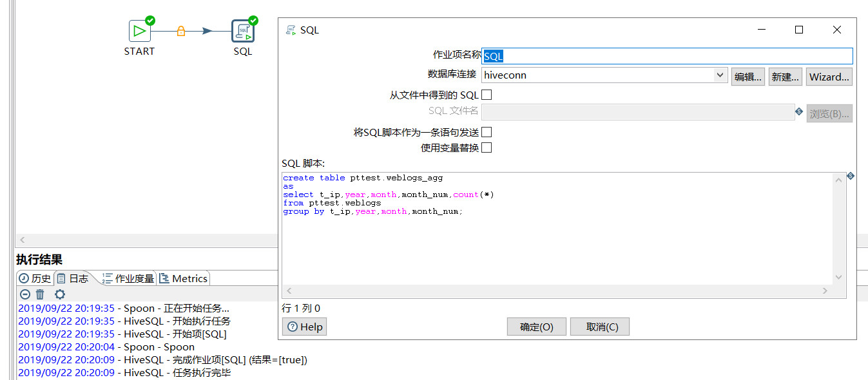
Task: Click the SQL script vertical scrollbar up arrow
Action: tap(838, 180)
